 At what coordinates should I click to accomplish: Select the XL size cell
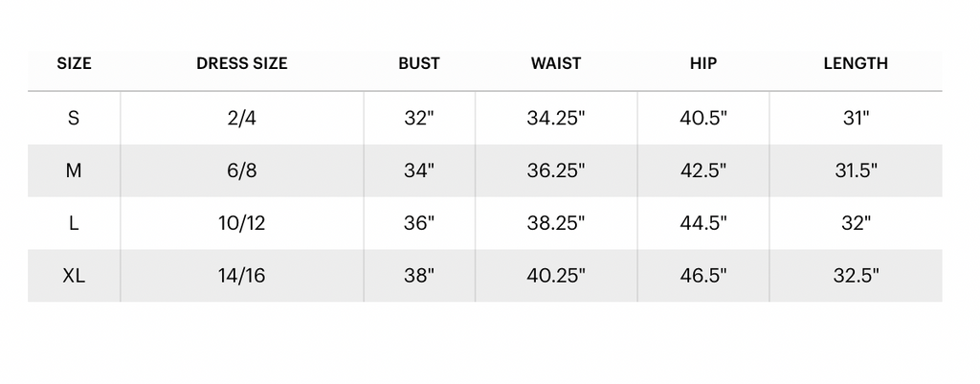(x=74, y=277)
